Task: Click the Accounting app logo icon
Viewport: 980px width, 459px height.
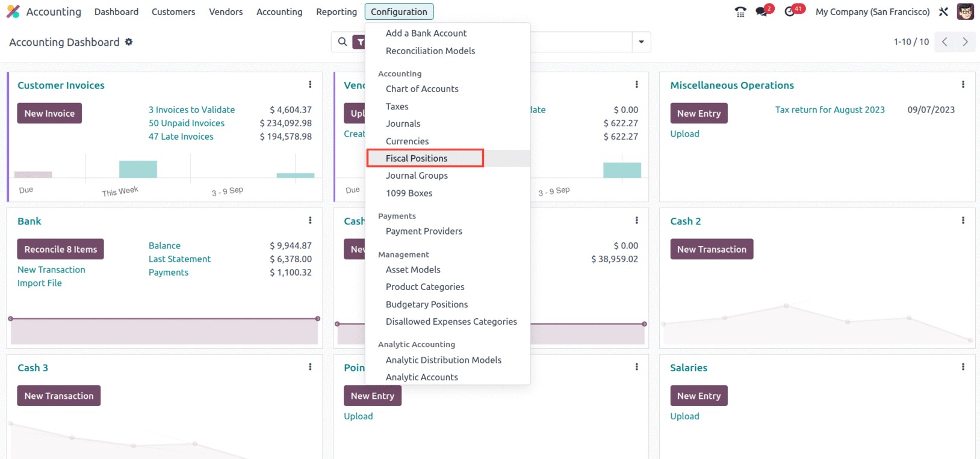Action: [13, 11]
